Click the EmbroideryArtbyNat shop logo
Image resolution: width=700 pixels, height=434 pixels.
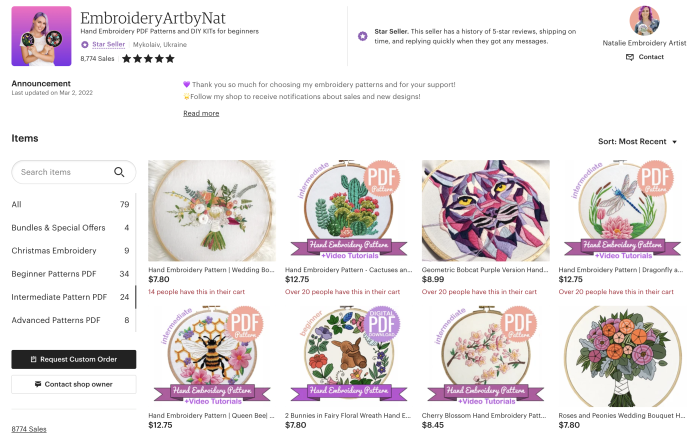click(41, 36)
